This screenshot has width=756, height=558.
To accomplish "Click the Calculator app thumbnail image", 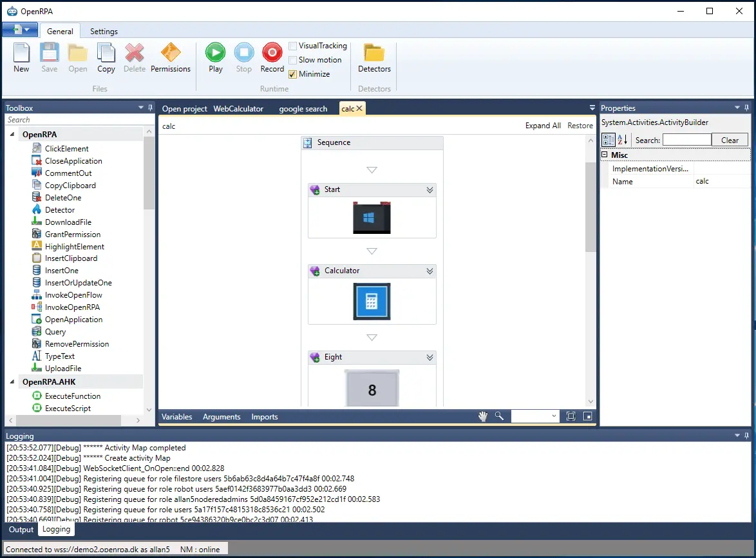I will (x=372, y=302).
